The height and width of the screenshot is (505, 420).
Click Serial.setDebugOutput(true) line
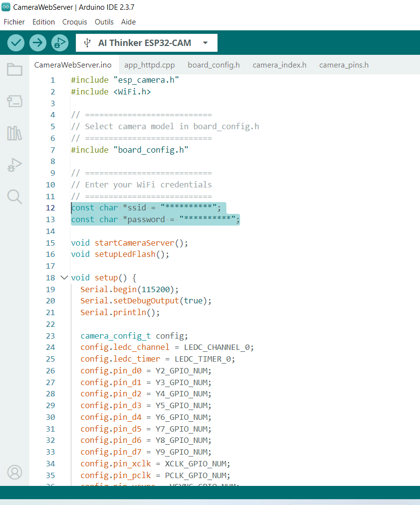[146, 300]
